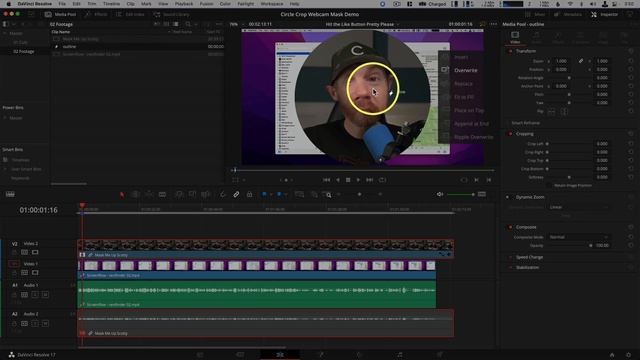This screenshot has width=640, height=360.
Task: Open the Timeline menu
Action: pos(111,4)
